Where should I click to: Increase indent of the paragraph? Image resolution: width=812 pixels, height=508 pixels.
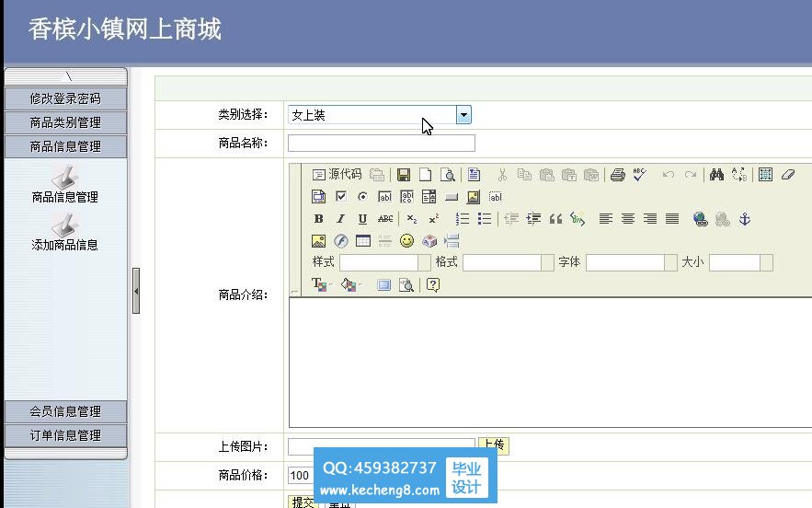(x=533, y=219)
